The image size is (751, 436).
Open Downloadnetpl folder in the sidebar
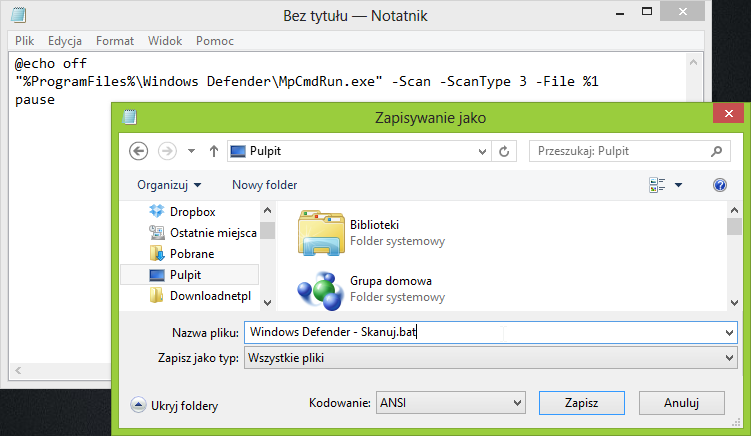coord(210,296)
